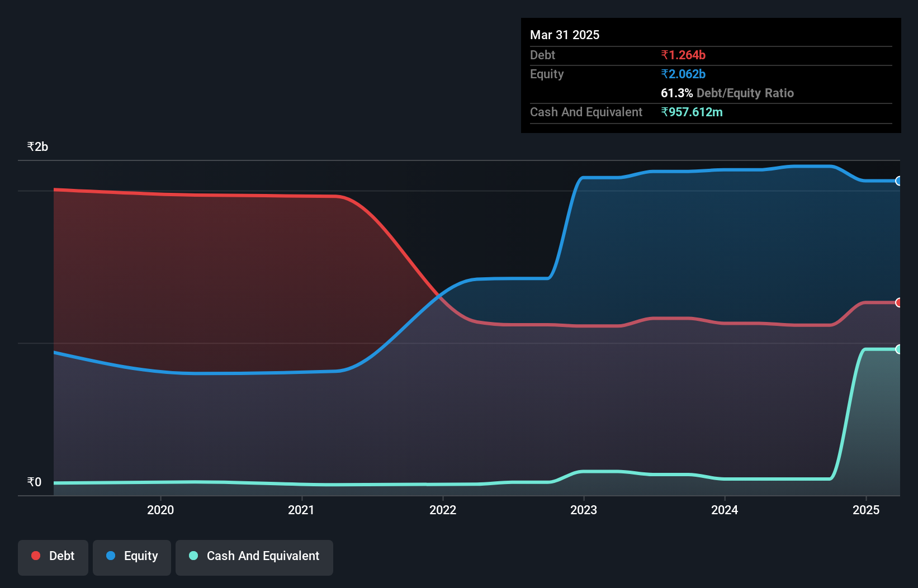Expand the Cash And Equivalent tooltip row
The width and height of the screenshot is (918, 588).
click(x=586, y=112)
